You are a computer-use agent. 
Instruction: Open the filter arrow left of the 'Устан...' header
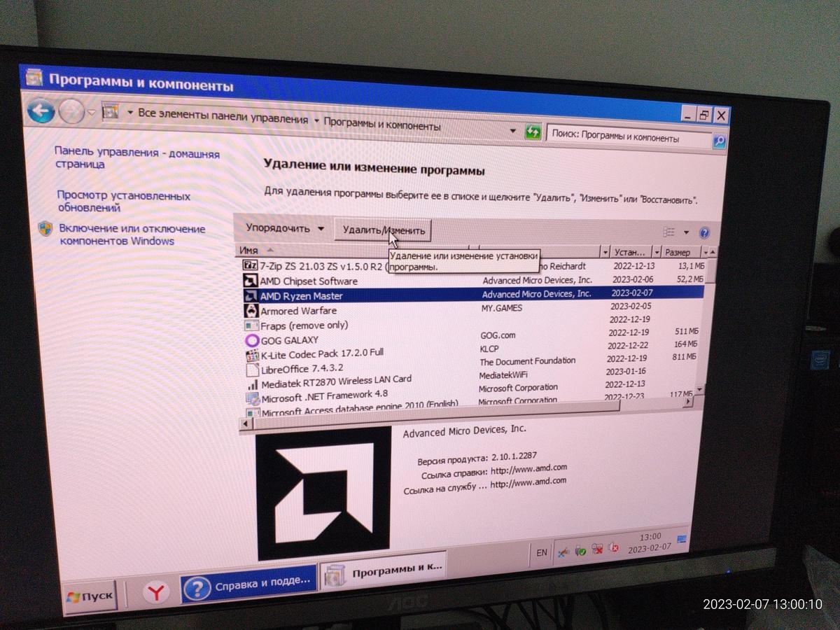[605, 251]
